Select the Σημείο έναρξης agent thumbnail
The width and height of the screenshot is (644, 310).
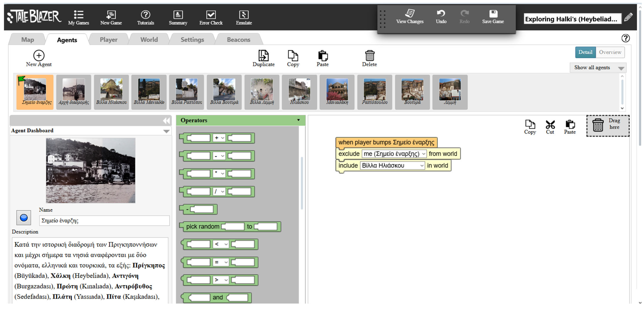pyautogui.click(x=35, y=92)
